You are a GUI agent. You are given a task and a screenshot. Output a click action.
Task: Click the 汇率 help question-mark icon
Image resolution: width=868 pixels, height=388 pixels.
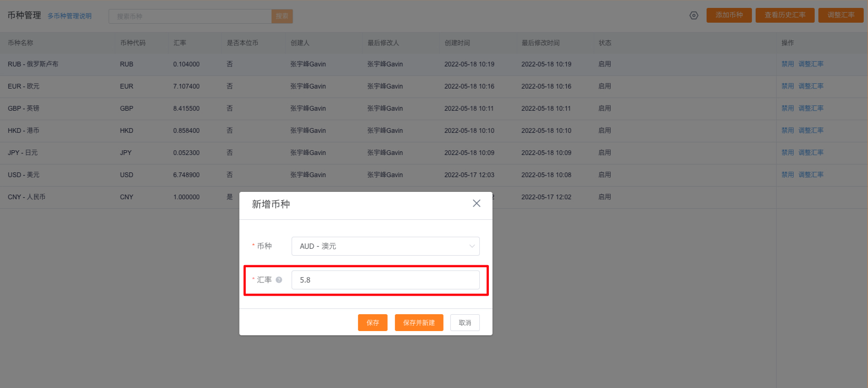(x=279, y=280)
